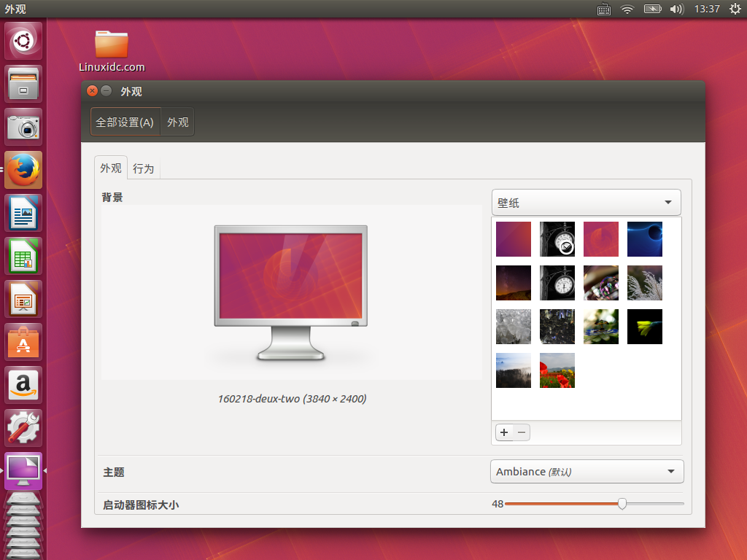747x560 pixels.
Task: Remove wallpaper with minus button
Action: click(522, 432)
